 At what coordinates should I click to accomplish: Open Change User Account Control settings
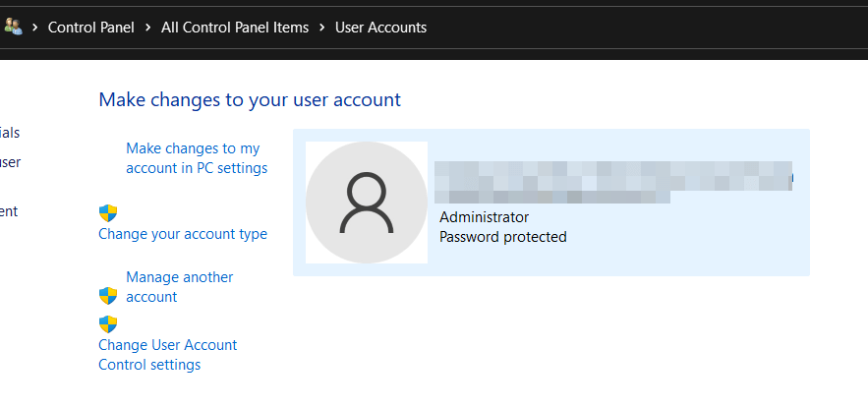click(167, 355)
